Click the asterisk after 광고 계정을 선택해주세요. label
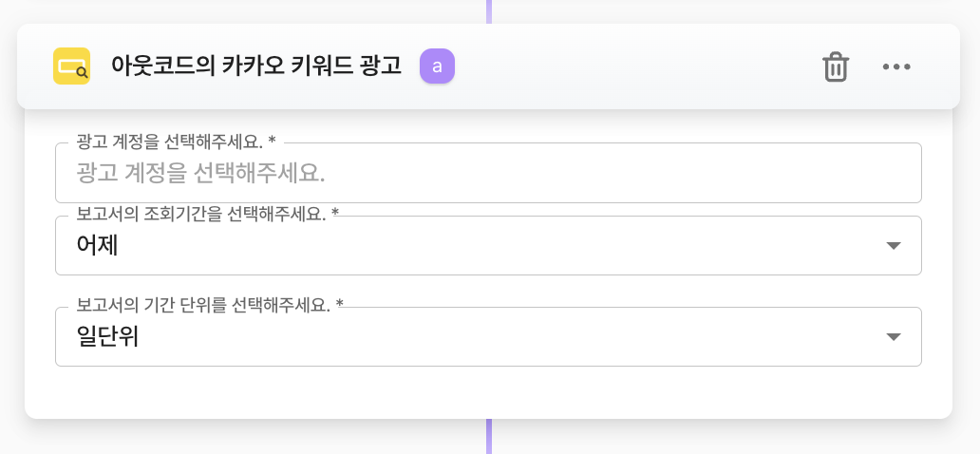Viewport: 980px width, 454px height. pos(273,142)
